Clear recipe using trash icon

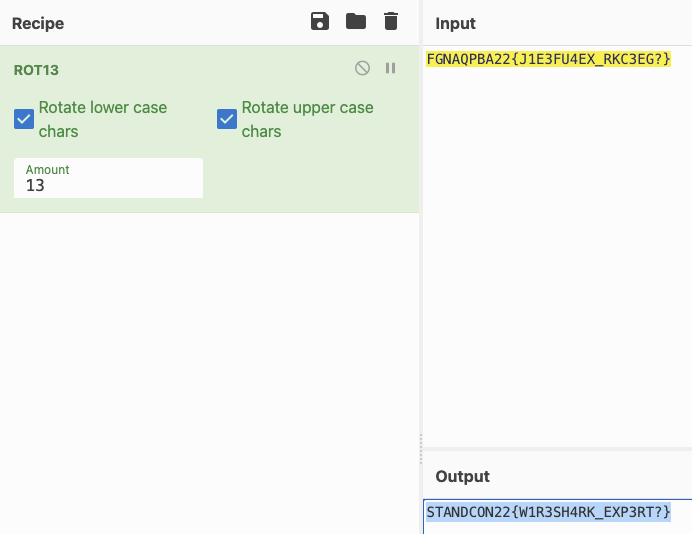click(391, 21)
